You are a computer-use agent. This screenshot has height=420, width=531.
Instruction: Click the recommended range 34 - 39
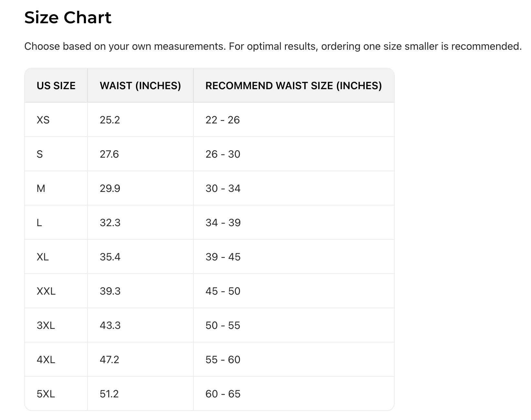223,223
